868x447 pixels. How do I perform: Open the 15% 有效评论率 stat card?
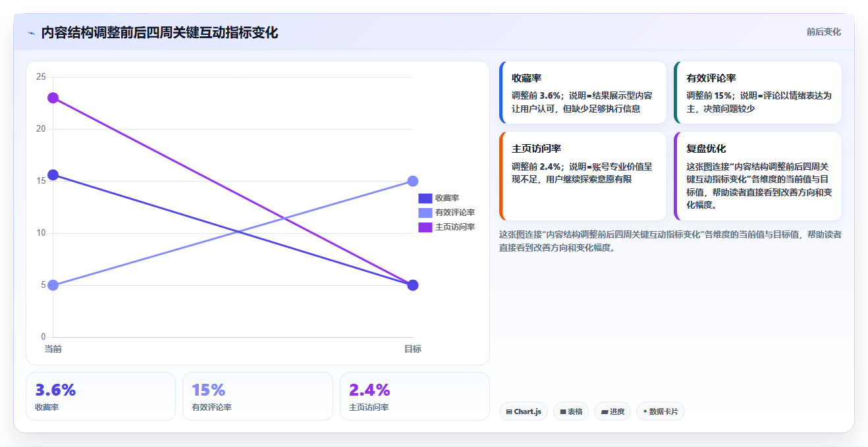pyautogui.click(x=258, y=396)
